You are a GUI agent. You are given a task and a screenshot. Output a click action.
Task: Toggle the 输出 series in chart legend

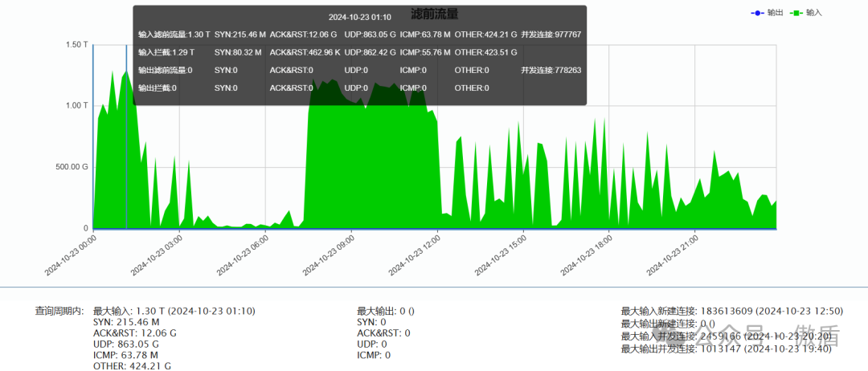pyautogui.click(x=767, y=13)
